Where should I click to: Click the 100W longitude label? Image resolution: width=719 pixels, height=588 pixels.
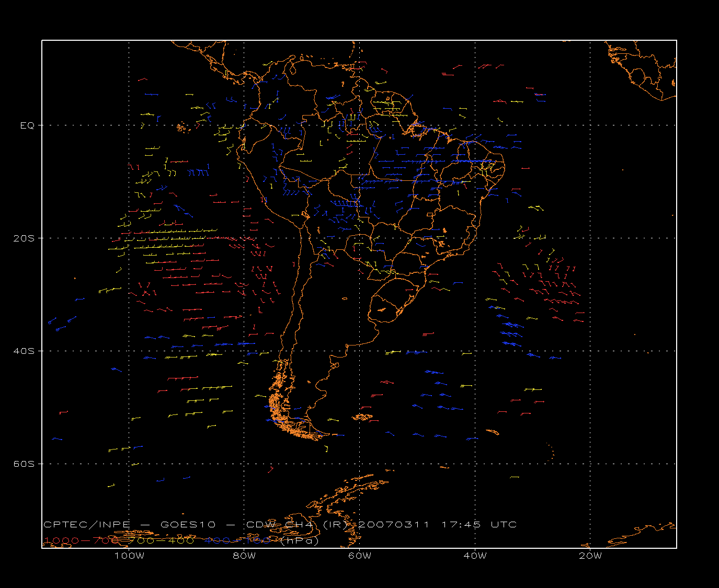pos(129,556)
